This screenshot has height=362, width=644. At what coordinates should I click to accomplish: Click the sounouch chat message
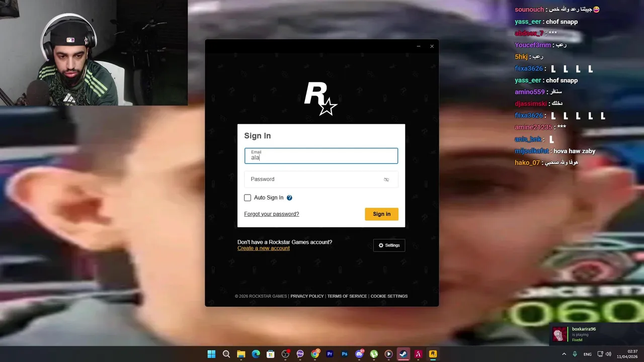(557, 10)
